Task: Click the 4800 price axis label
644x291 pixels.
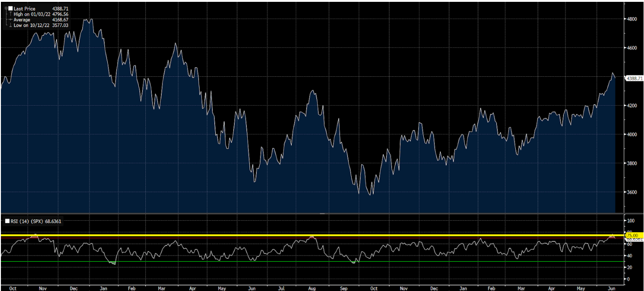Action: [x=632, y=19]
